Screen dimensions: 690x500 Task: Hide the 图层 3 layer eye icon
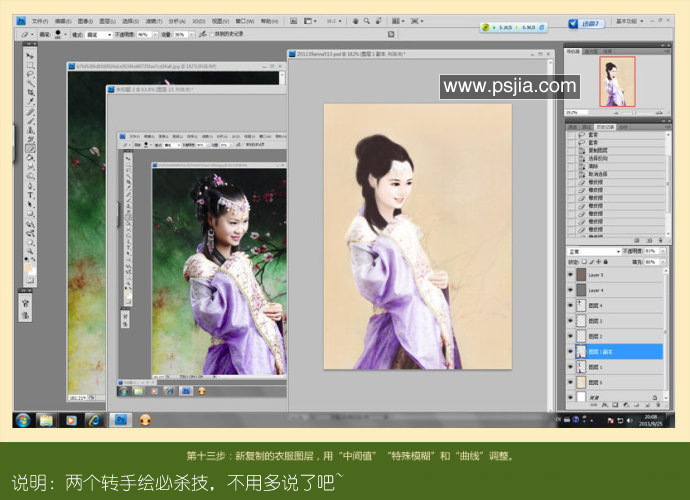(570, 321)
